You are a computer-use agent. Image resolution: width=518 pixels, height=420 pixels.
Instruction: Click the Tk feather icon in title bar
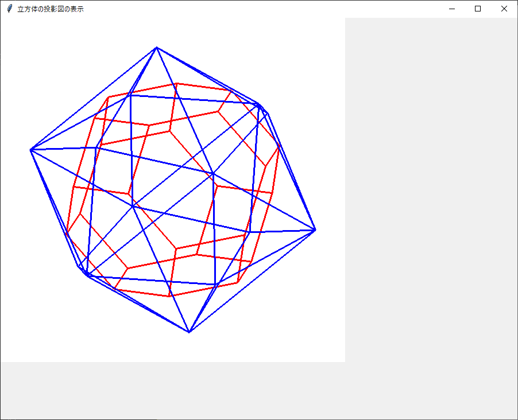(10, 9)
